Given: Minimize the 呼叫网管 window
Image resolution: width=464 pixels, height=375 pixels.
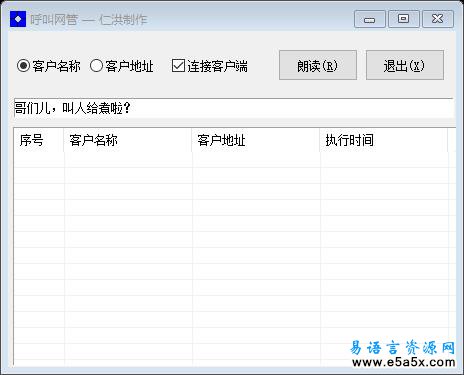Looking at the screenshot, I should [370, 19].
